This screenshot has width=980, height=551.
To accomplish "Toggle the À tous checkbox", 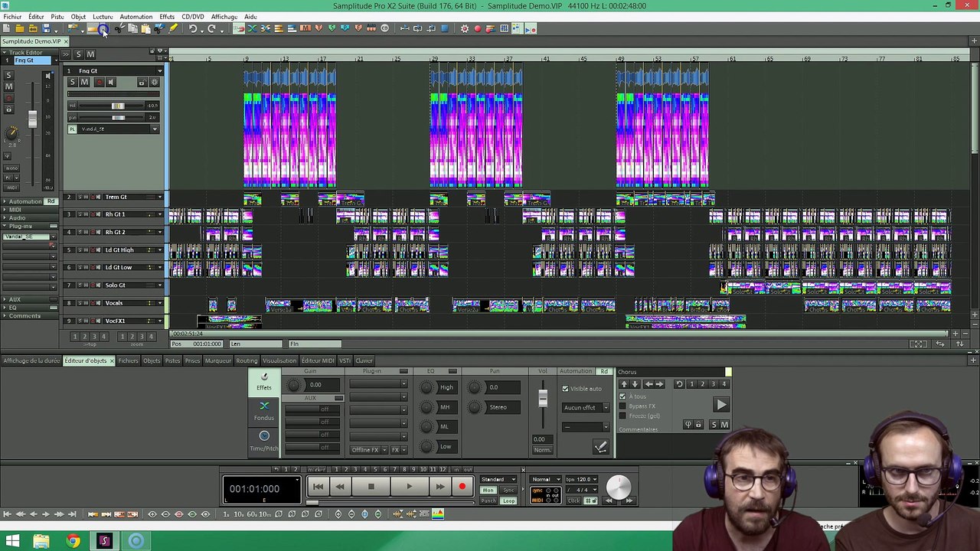I will click(622, 396).
